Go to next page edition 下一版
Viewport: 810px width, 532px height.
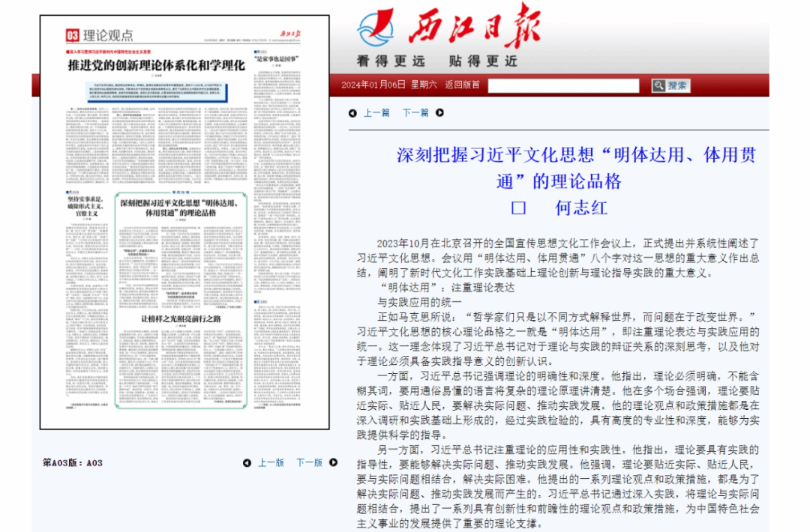tap(309, 463)
